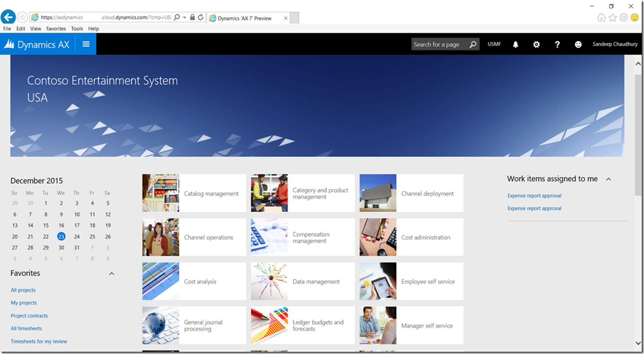The image size is (644, 354).
Task: Open the View menu
Action: pyautogui.click(x=35, y=29)
